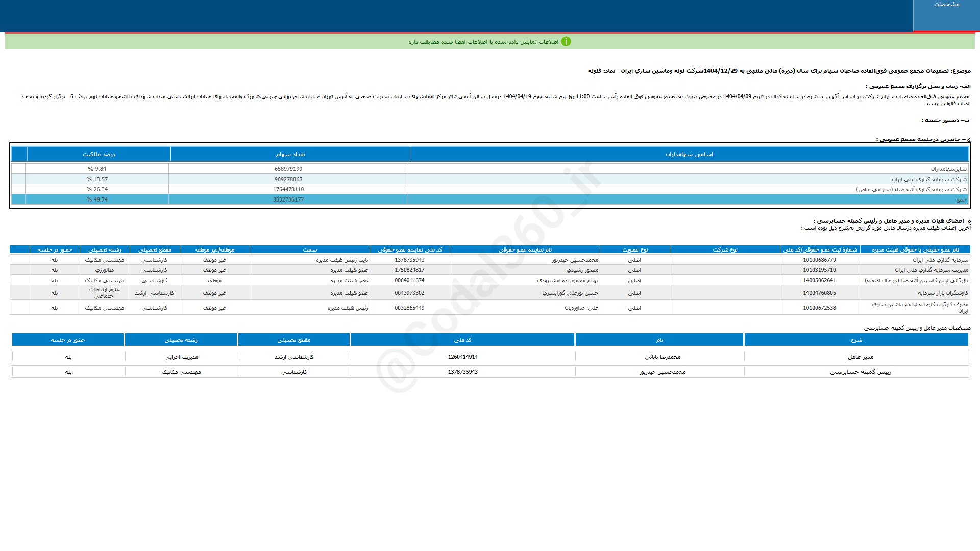Click the تعداد سهام column header
The height and width of the screenshot is (551, 980).
[x=290, y=154]
